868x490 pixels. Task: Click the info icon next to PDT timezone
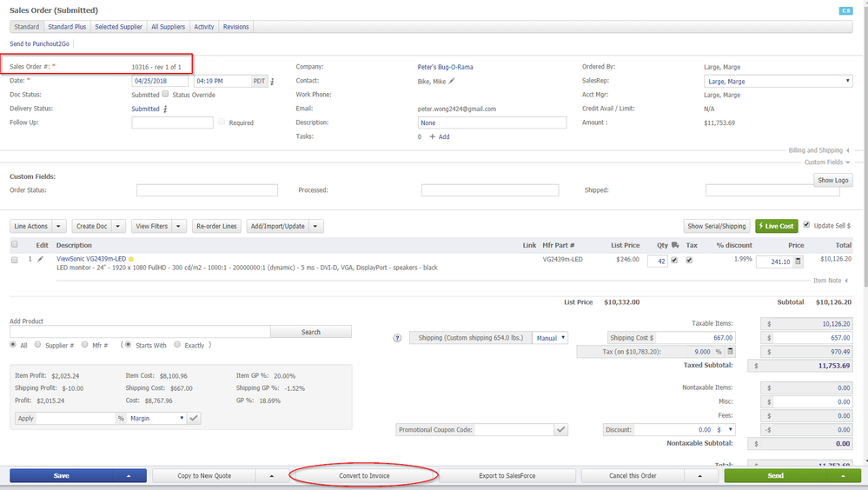(x=272, y=82)
